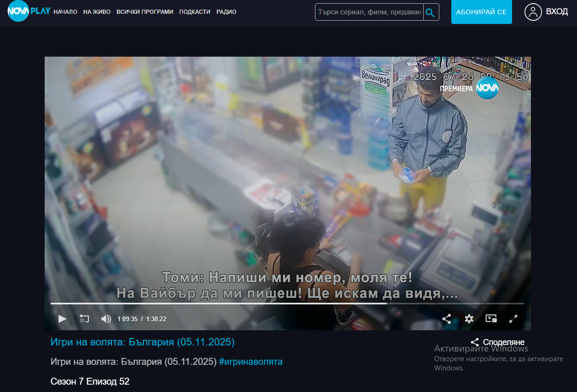Go to НА ЖИВО section
Viewport: 577px width, 392px height.
pos(97,12)
